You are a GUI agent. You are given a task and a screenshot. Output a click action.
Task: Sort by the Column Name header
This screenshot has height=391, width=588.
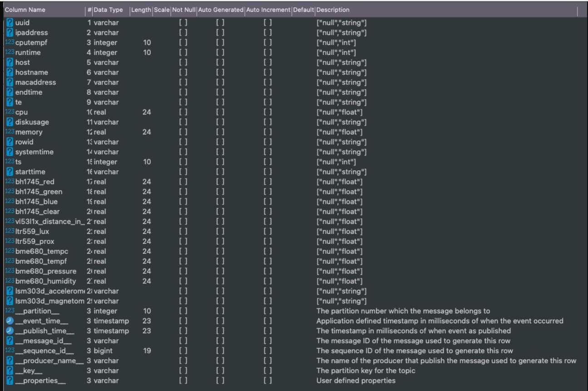click(25, 10)
